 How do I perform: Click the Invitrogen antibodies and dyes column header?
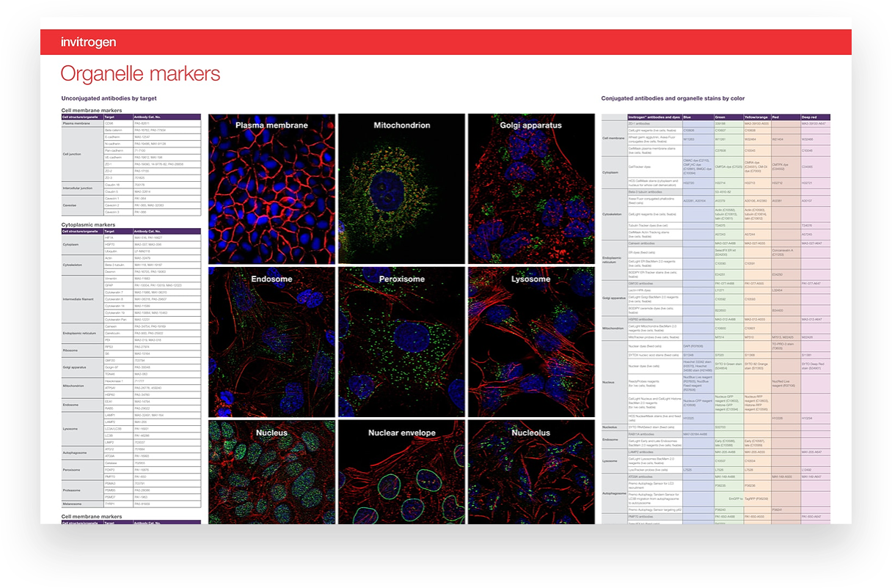coord(654,117)
